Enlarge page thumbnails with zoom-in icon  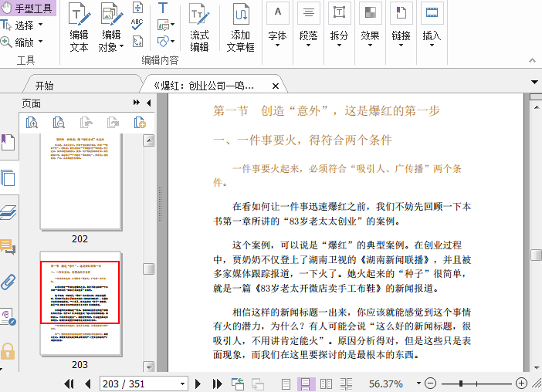(x=32, y=122)
